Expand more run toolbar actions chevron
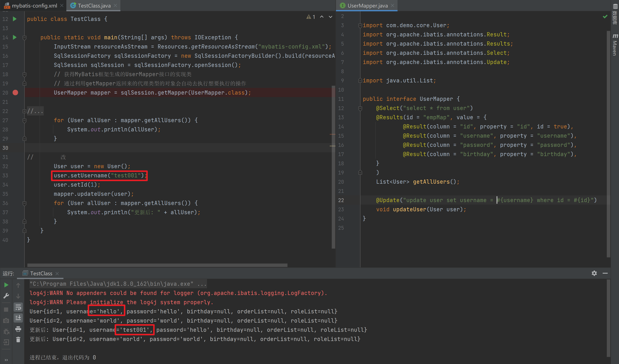 [x=6, y=360]
